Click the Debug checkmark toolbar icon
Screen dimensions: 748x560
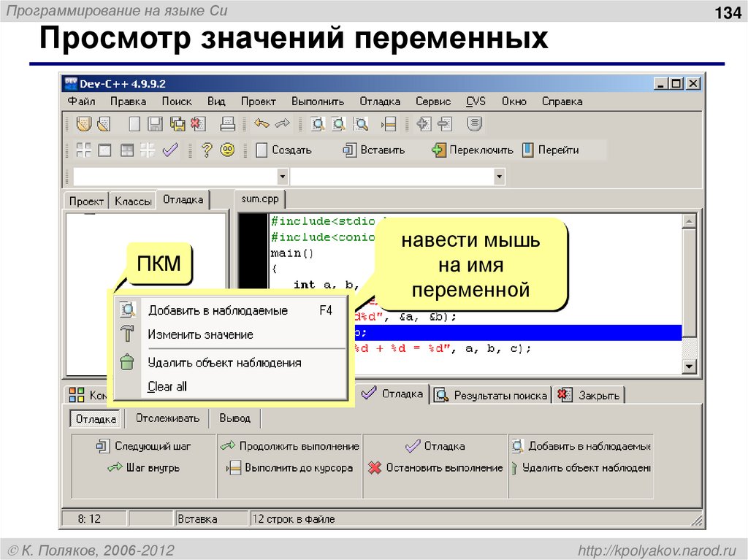[170, 150]
